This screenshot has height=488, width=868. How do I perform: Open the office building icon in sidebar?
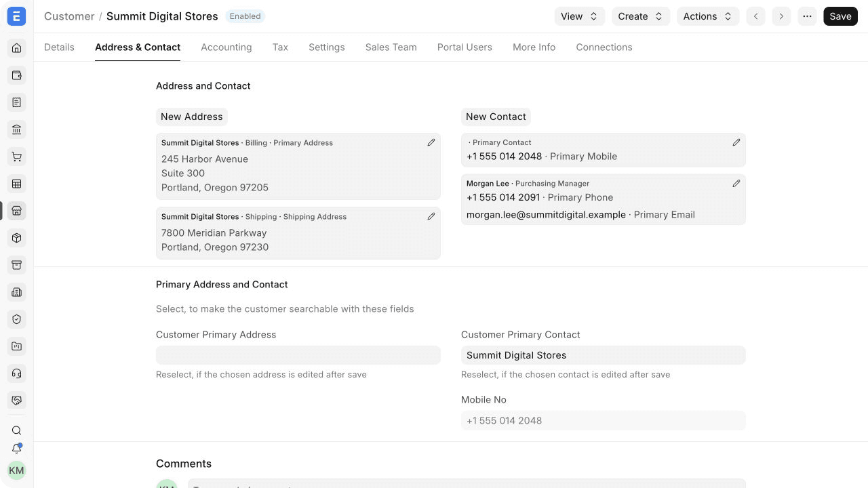click(x=17, y=292)
